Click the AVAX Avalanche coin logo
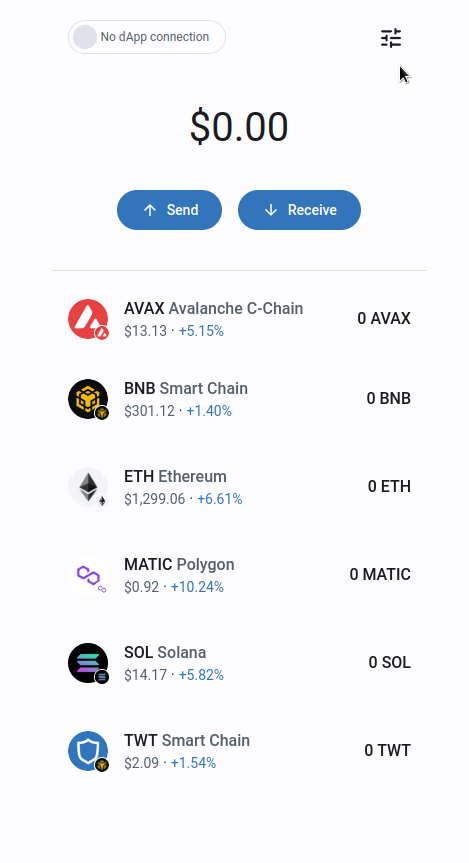 click(88, 319)
